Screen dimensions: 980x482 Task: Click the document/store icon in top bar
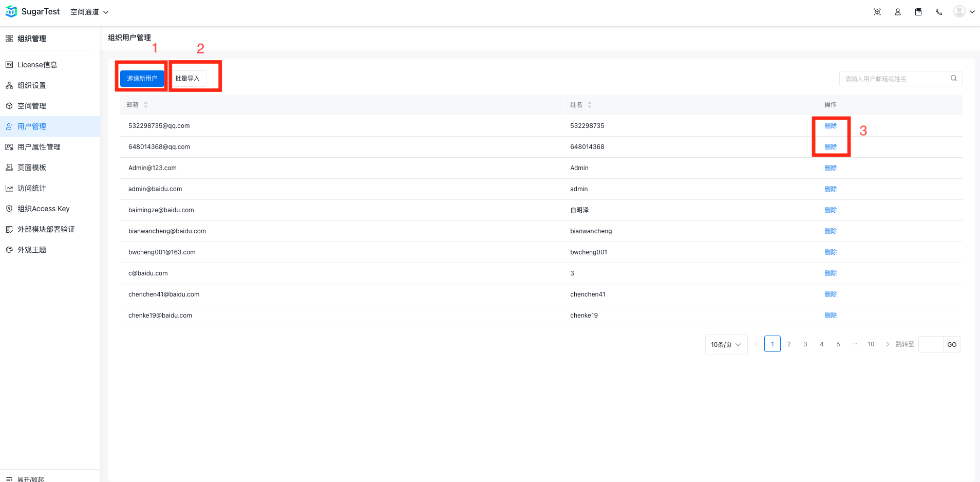(x=918, y=12)
